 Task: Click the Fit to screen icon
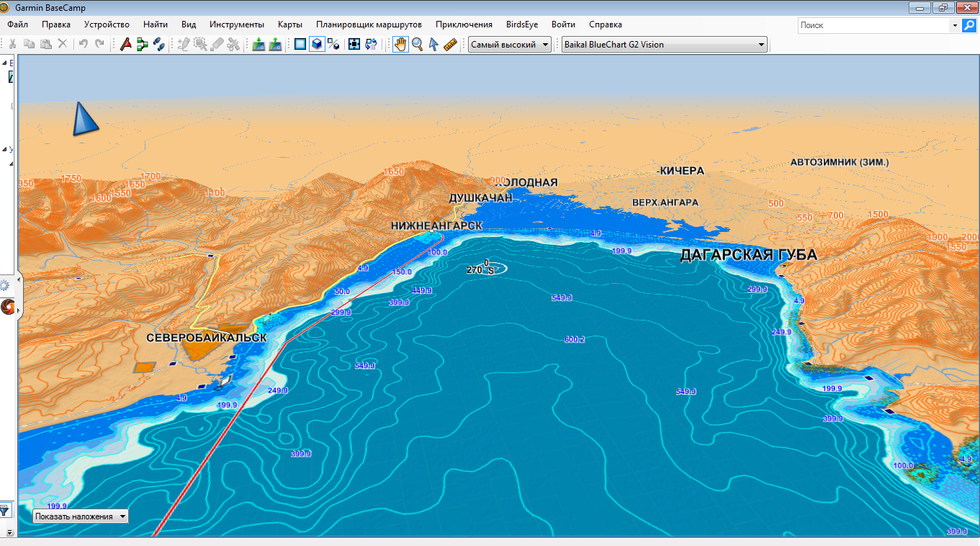(354, 44)
